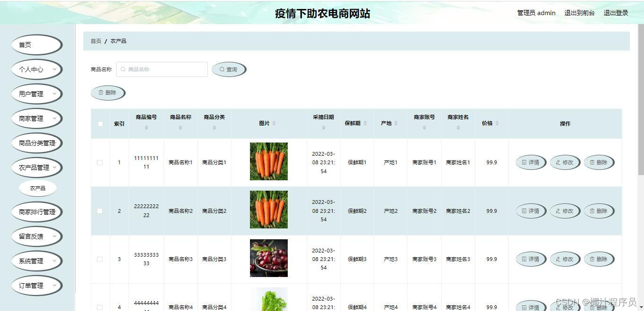Check the row 1 checkbox
644x311 pixels.
tap(100, 162)
